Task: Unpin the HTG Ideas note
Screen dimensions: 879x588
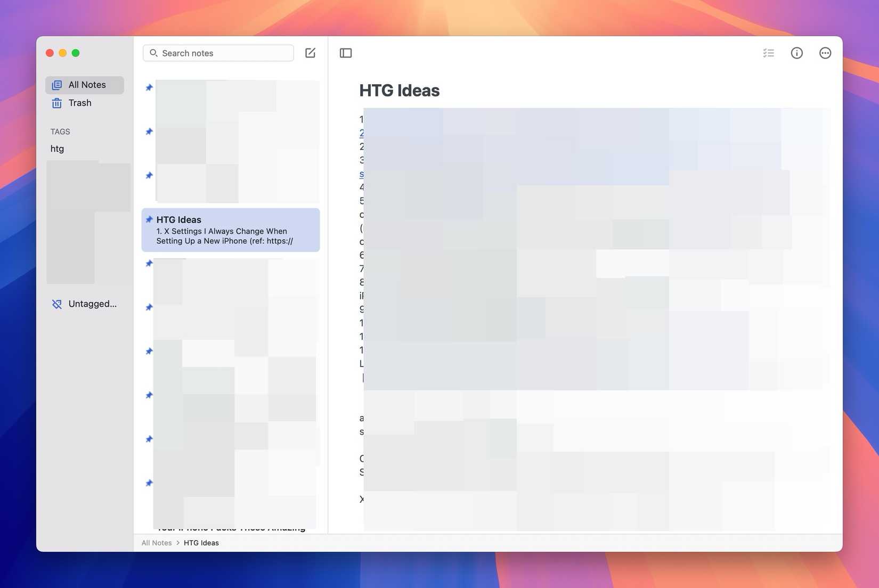Action: tap(149, 219)
